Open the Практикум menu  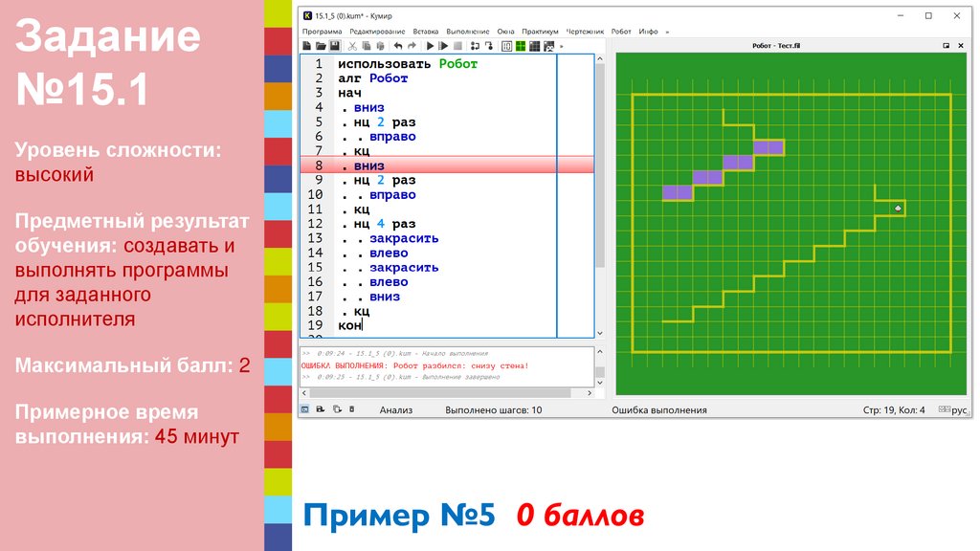[x=540, y=32]
